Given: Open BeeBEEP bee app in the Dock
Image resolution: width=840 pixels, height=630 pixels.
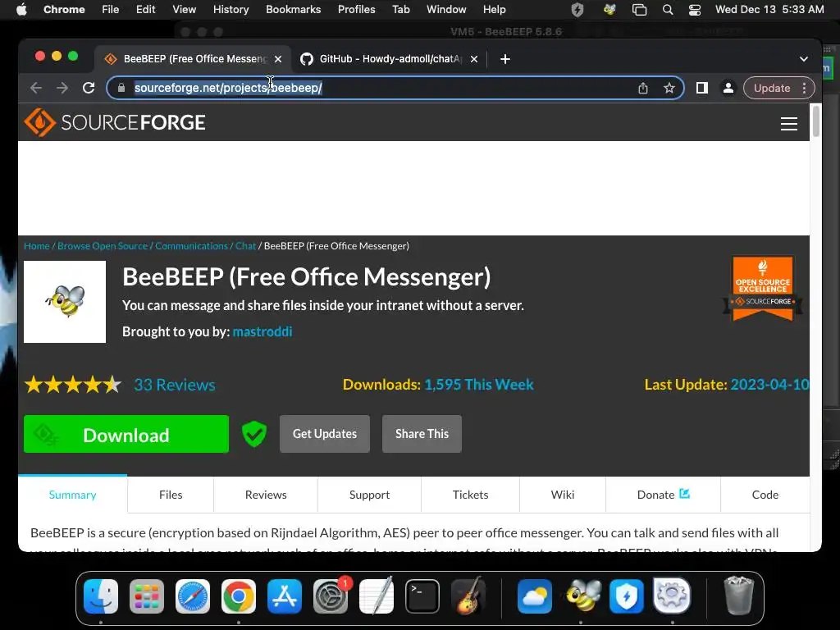Looking at the screenshot, I should (x=582, y=596).
